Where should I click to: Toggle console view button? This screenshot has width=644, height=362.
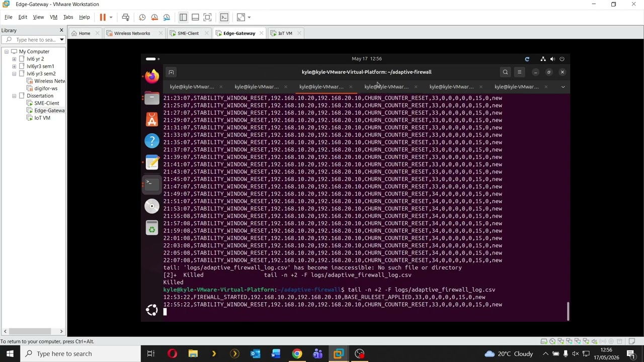224,17
